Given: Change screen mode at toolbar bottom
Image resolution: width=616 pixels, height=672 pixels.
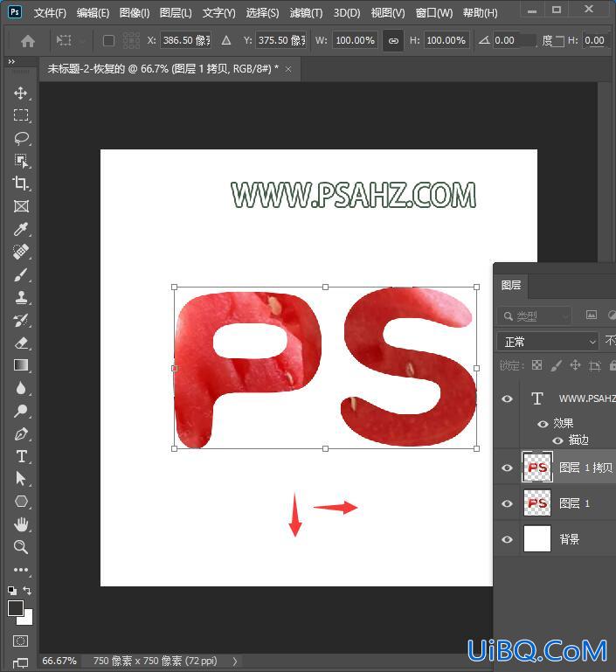Looking at the screenshot, I should 21,663.
